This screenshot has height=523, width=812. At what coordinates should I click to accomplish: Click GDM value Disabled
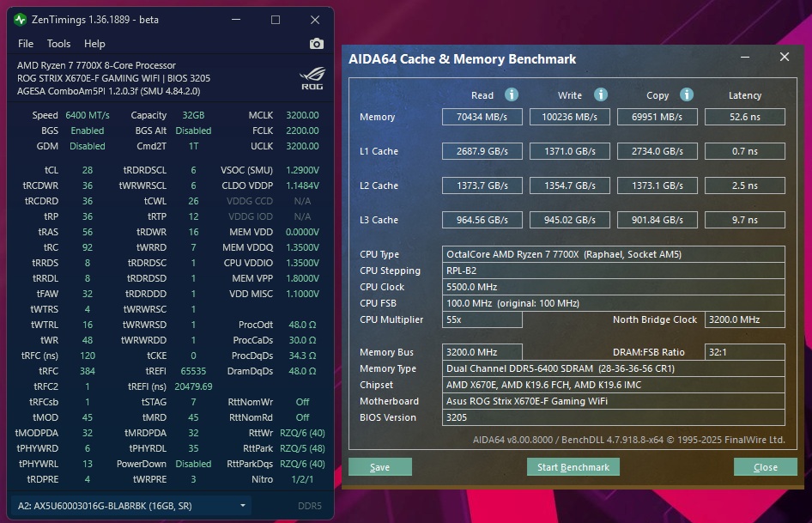[88, 146]
